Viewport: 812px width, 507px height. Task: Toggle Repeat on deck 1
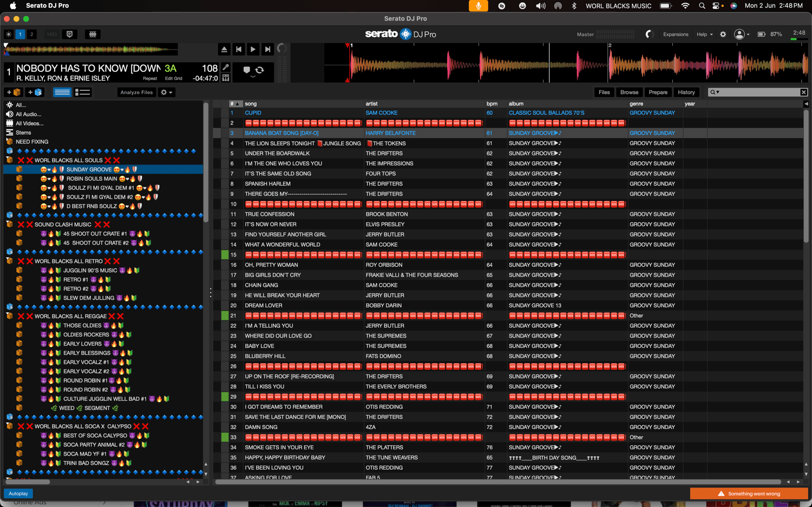tap(150, 78)
